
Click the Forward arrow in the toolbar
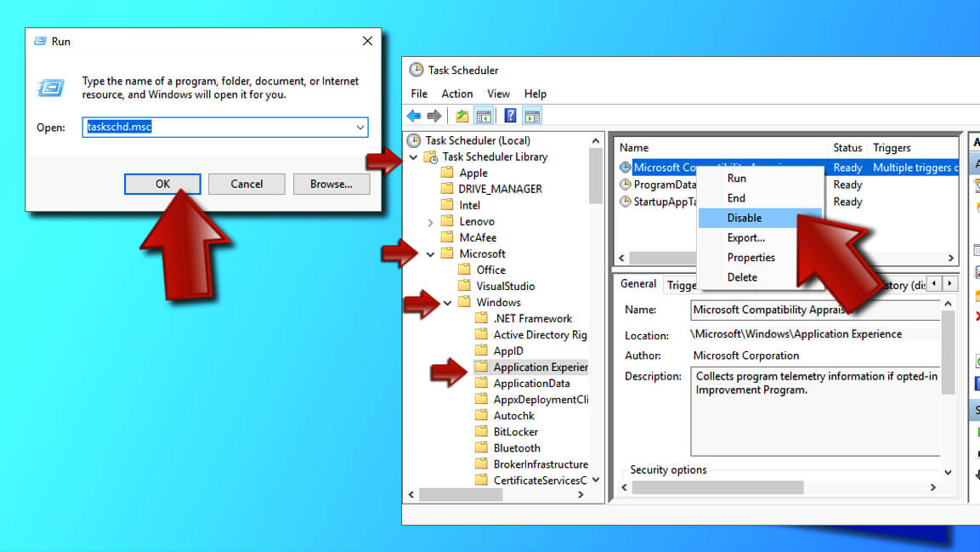(x=434, y=117)
